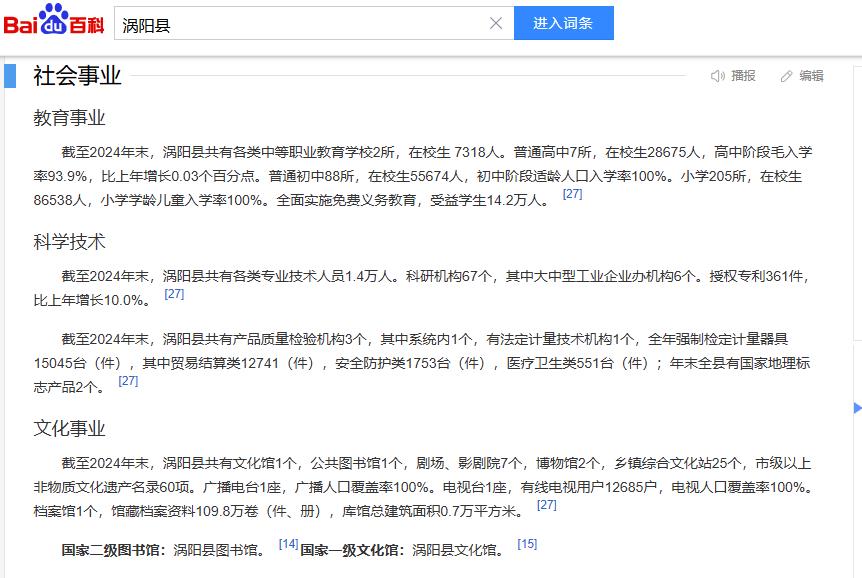Open reference [15] next to 涡阳县文化馆
Screen dimensions: 862x578
[527, 544]
